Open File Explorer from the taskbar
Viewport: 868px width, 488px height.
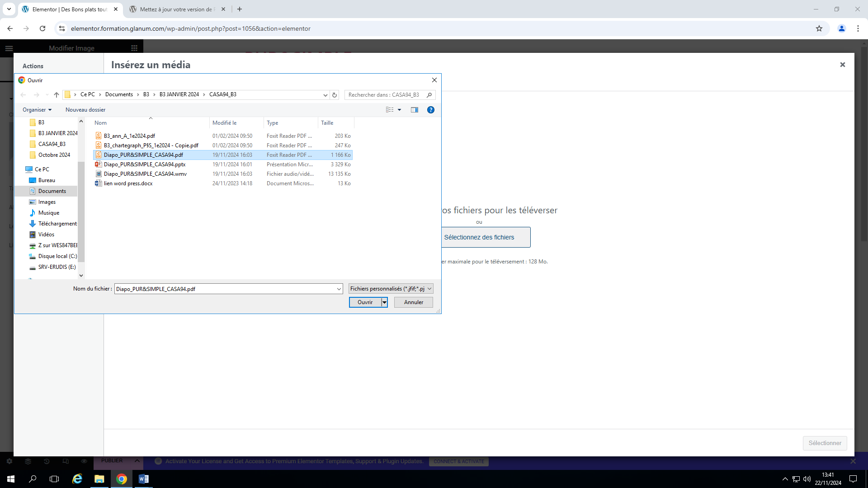click(x=99, y=479)
